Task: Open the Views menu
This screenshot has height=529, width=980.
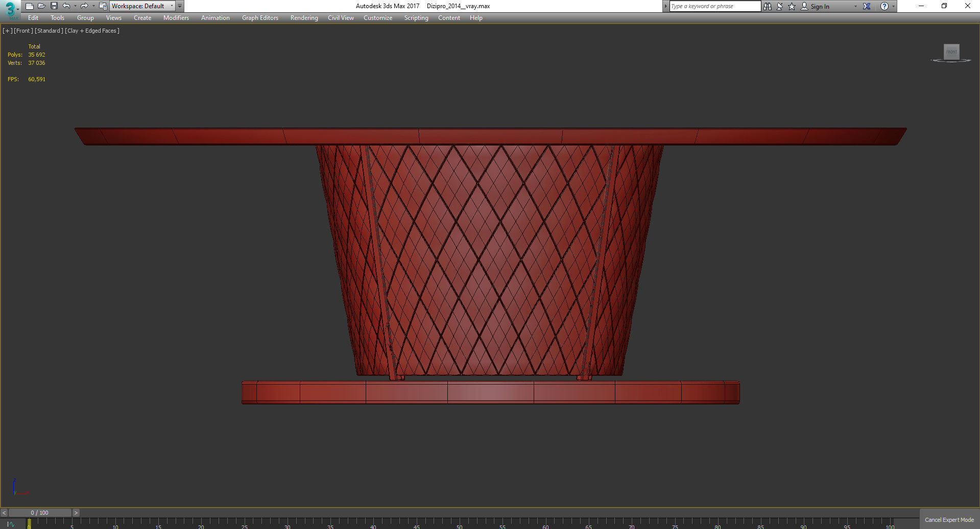Action: point(113,18)
